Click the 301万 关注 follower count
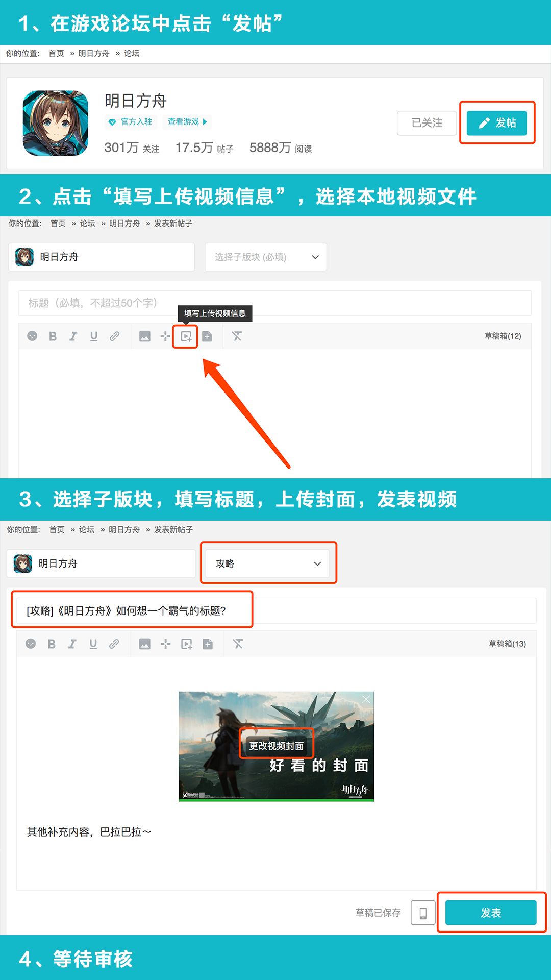 coord(132,148)
